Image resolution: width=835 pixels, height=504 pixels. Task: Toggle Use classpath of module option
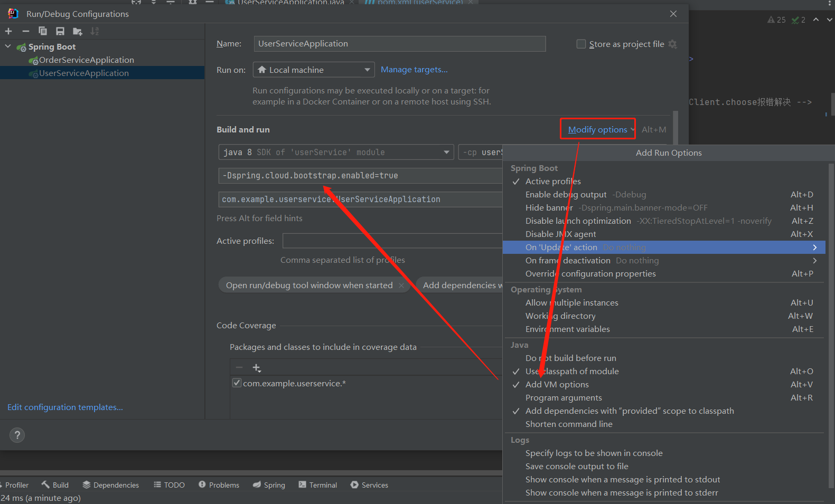[x=663, y=372]
